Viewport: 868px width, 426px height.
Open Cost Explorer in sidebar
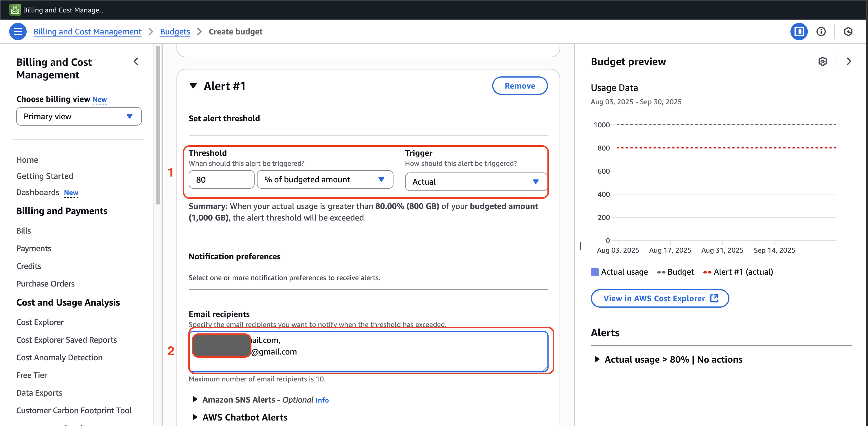coord(40,322)
